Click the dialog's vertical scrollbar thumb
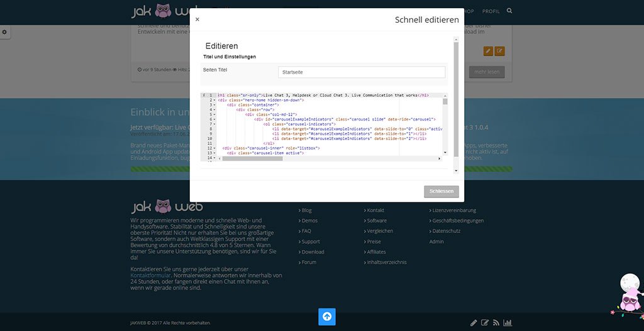The image size is (644, 331). tap(456, 99)
